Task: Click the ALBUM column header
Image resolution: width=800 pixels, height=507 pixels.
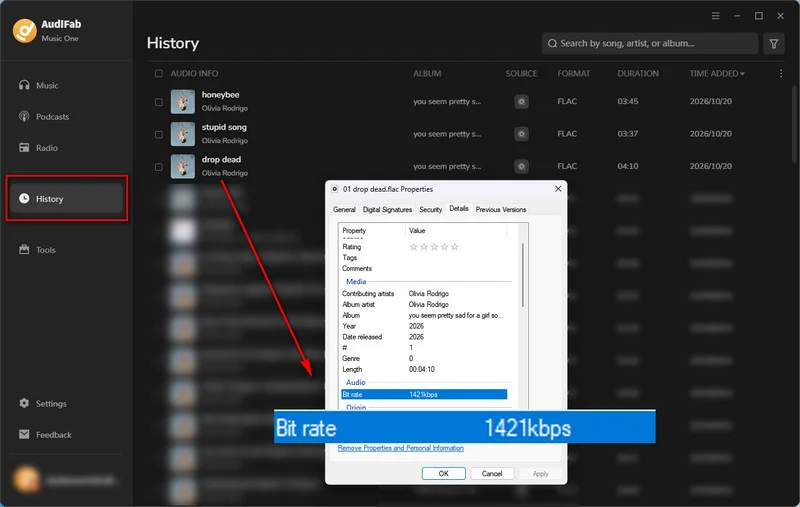Action: pyautogui.click(x=427, y=73)
